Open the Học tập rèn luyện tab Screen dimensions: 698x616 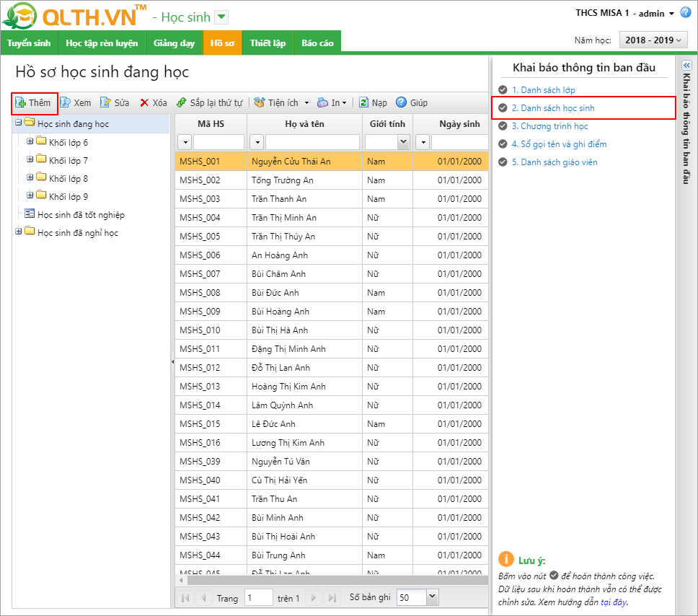102,43
